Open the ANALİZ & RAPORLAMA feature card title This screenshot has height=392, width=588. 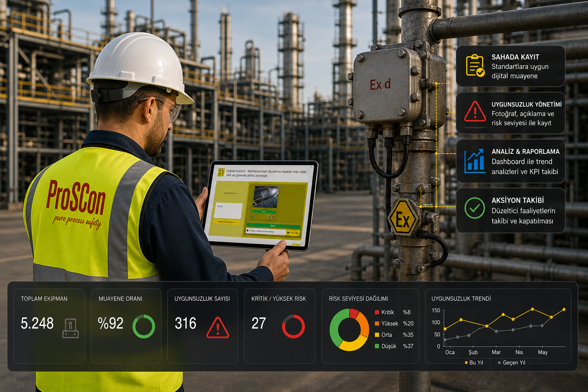point(526,152)
